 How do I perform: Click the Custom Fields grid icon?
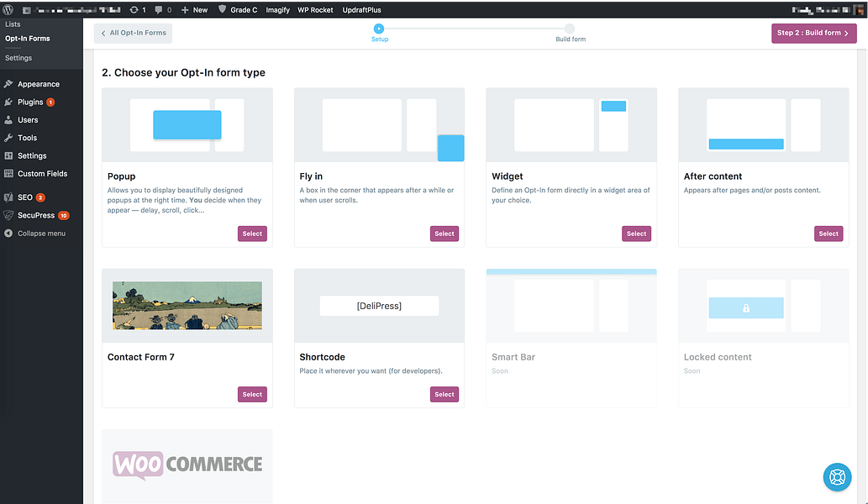point(8,173)
